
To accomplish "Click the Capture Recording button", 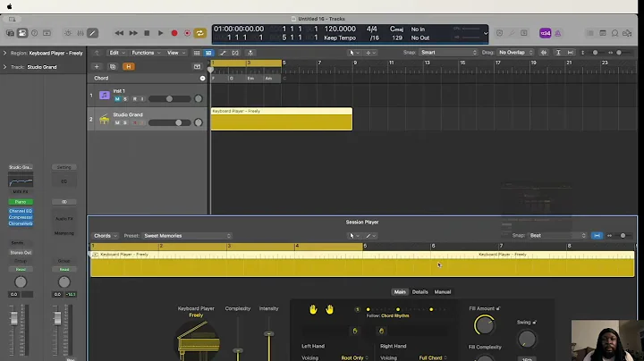I will click(x=187, y=33).
